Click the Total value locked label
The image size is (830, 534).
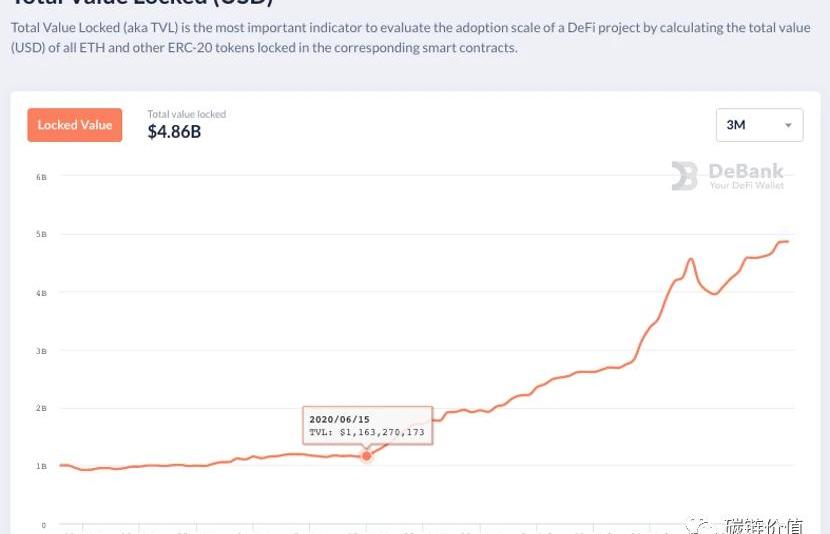pos(187,114)
